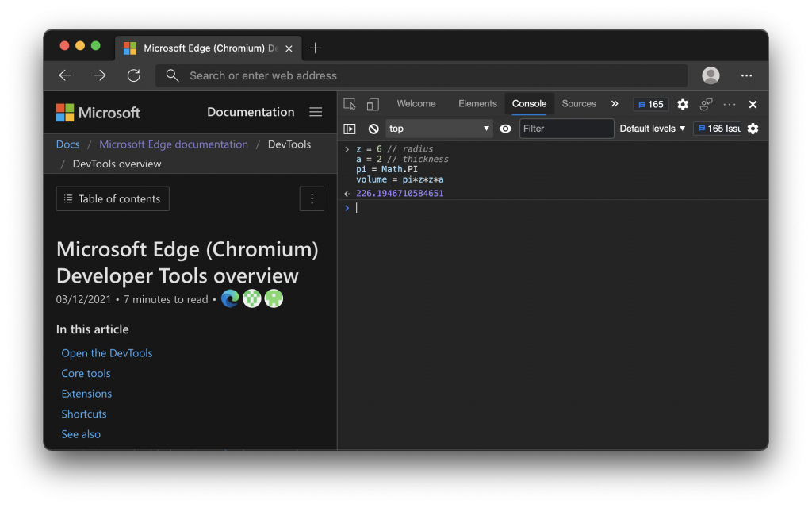Screen dimensions: 812x508
Task: Go back with the browser back arrow
Action: tap(65, 75)
